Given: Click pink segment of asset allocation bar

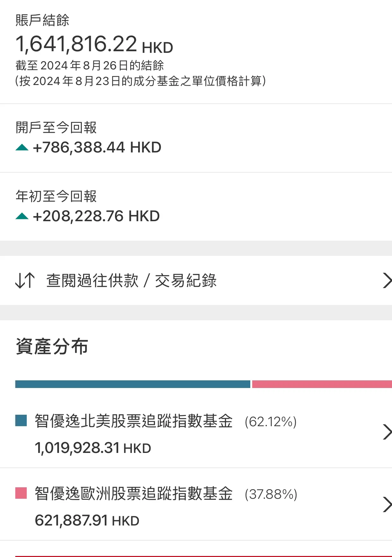Looking at the screenshot, I should pos(322,384).
